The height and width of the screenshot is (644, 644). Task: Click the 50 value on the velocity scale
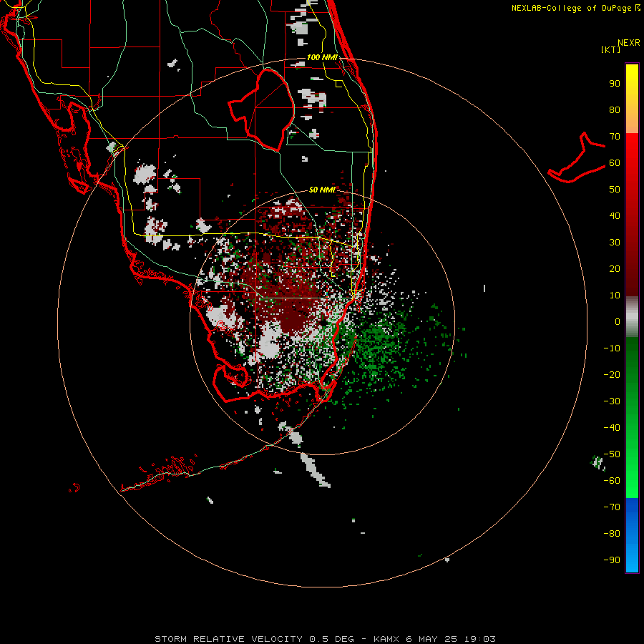615,190
